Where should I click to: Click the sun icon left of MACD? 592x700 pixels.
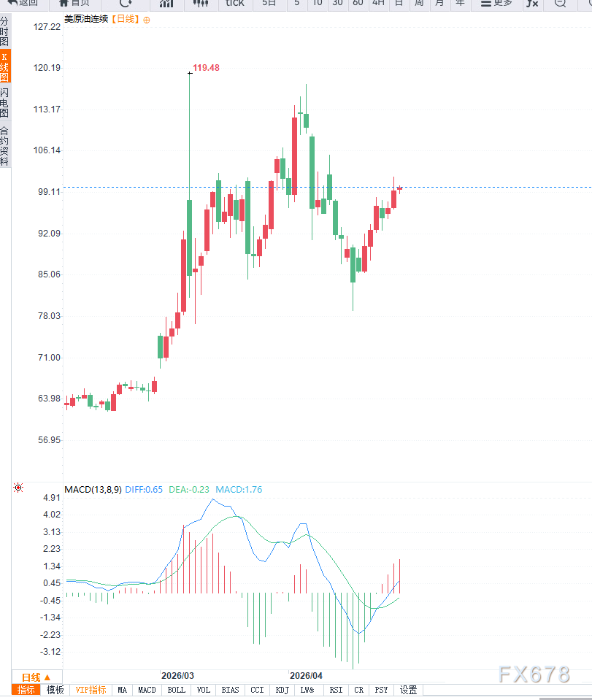click(18, 488)
